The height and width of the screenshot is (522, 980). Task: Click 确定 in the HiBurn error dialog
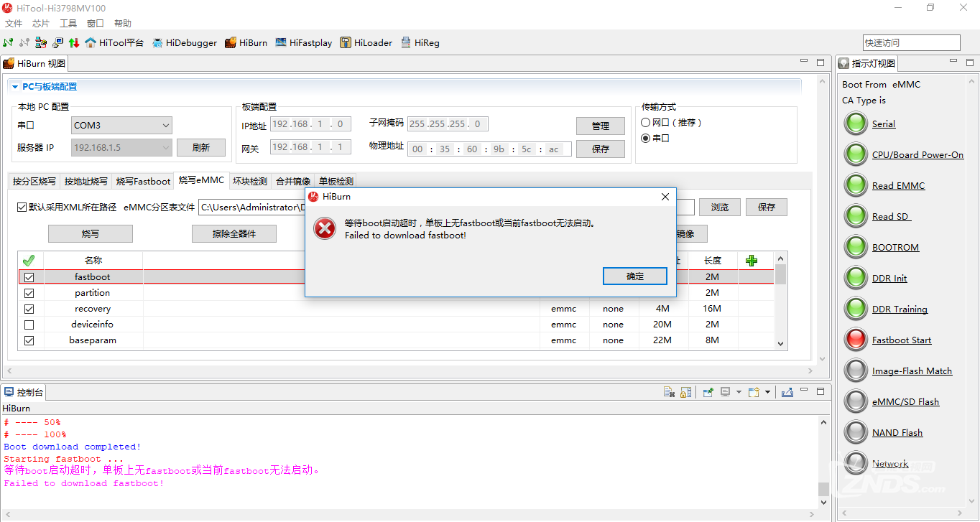(x=635, y=276)
